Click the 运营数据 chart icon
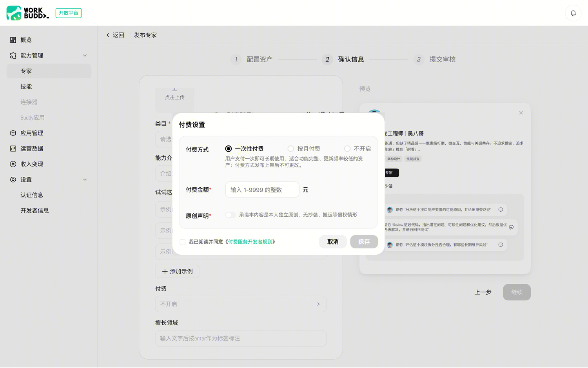Image resolution: width=588 pixels, height=368 pixels. tap(13, 149)
